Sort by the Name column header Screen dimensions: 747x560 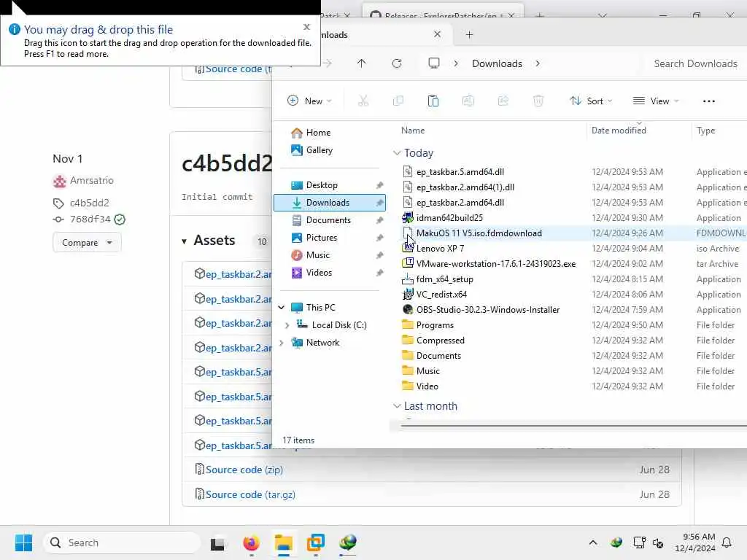pyautogui.click(x=413, y=131)
